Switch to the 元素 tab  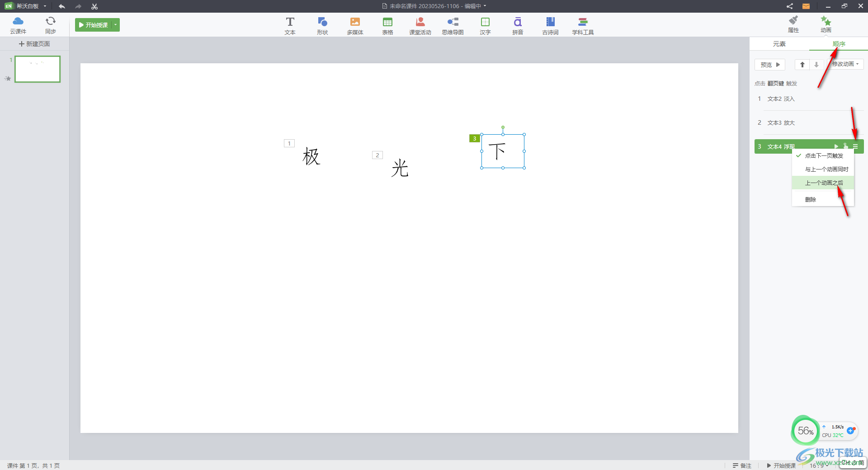click(x=779, y=44)
